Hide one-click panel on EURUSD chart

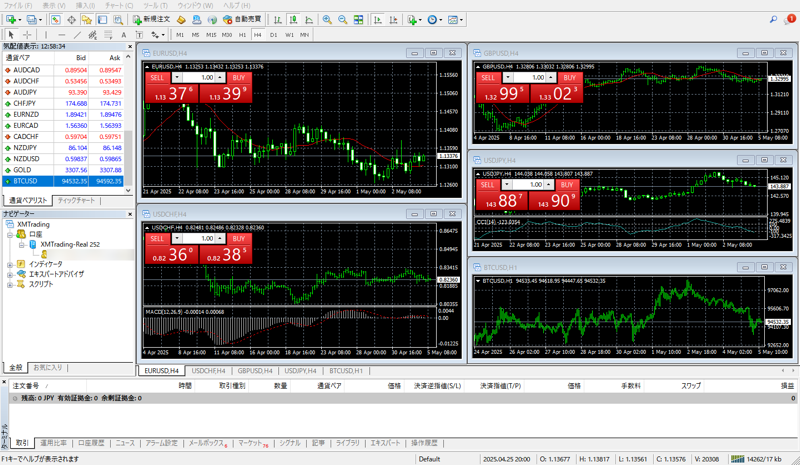(147, 67)
